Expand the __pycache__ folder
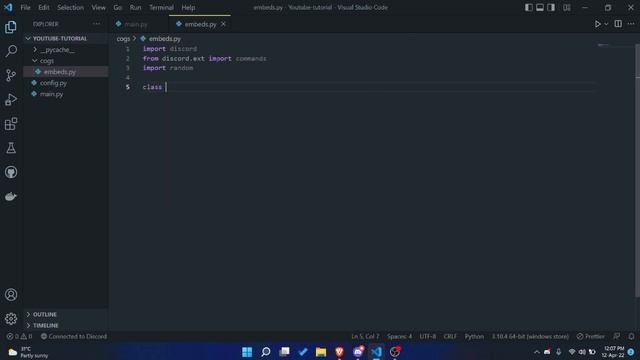 [66, 50]
